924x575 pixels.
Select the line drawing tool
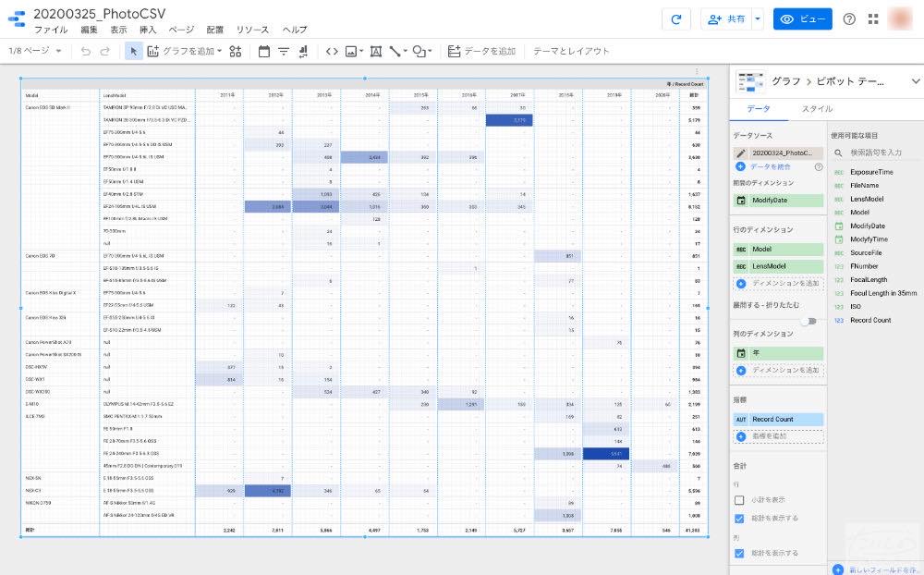[x=395, y=52]
